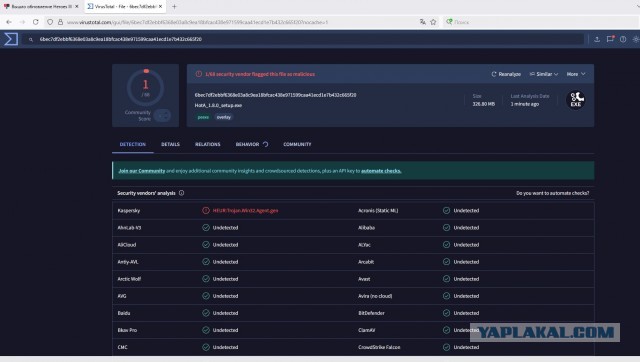Image resolution: width=640 pixels, height=362 pixels.
Task: Click the automate checks link
Action: coord(381,171)
